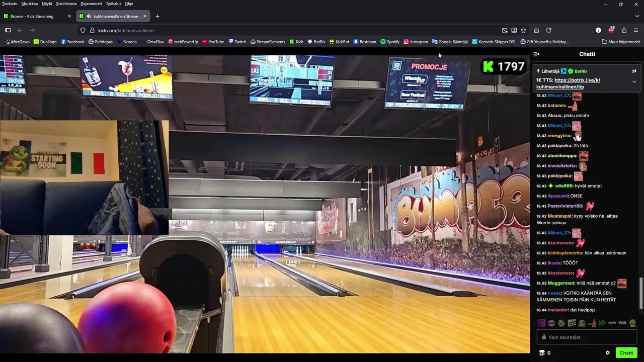Image resolution: width=644 pixels, height=362 pixels.
Task: Close the Browse - Kick Streaming tab
Action: [x=69, y=16]
